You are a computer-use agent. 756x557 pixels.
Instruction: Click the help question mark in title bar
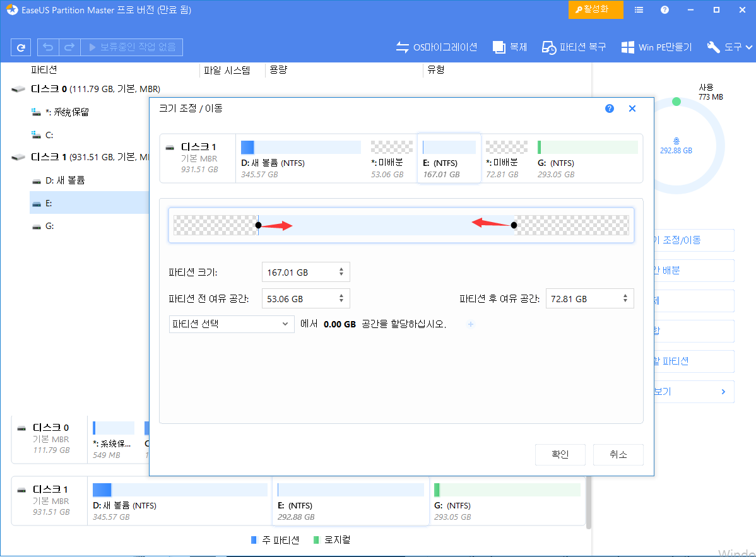pos(663,9)
